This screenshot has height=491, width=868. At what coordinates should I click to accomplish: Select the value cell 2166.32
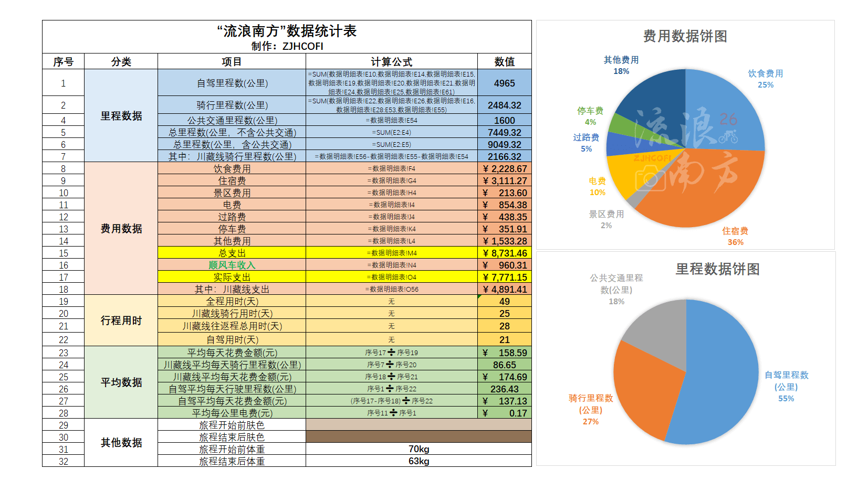(505, 156)
